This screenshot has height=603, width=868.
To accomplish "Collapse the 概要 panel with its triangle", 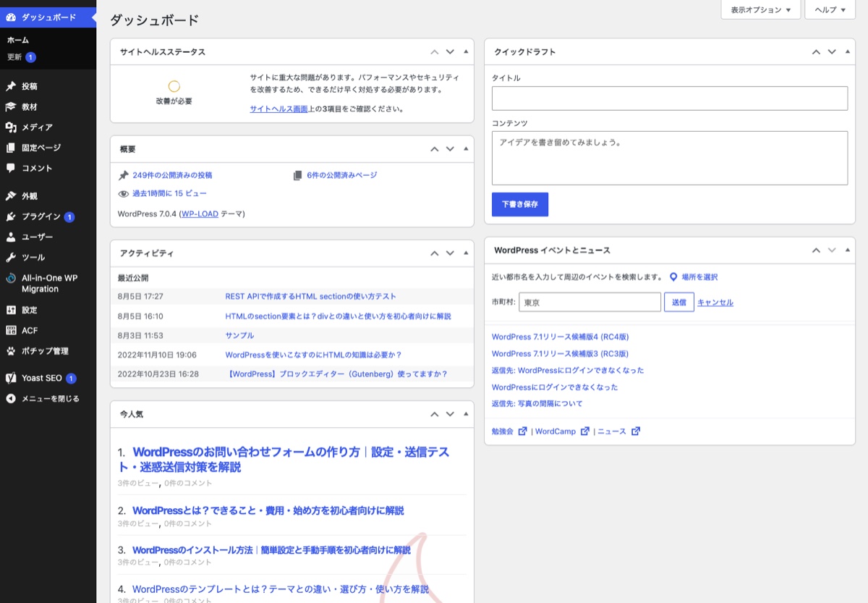I will [x=466, y=149].
